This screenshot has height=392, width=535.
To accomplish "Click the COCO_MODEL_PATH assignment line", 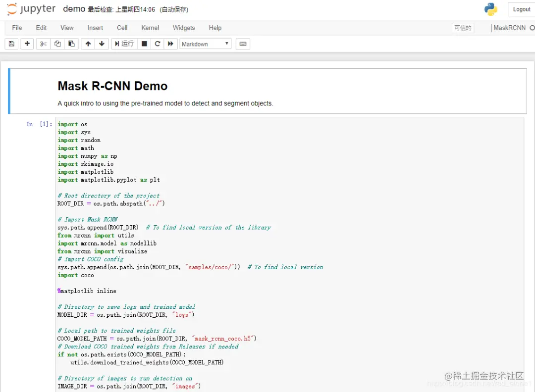I will (157, 339).
